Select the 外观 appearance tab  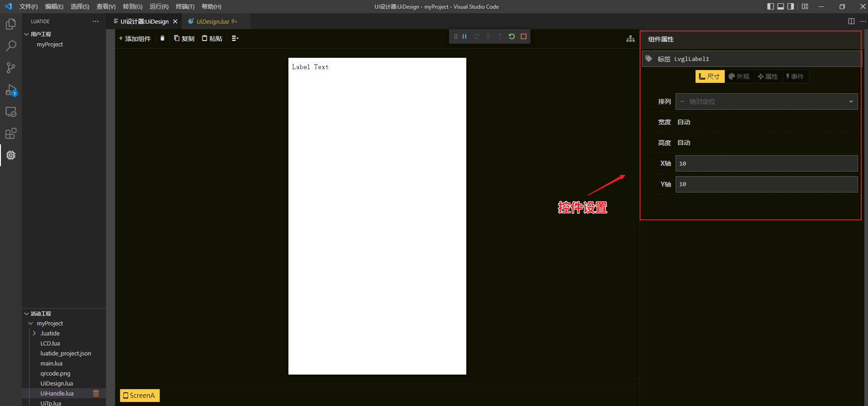tap(739, 76)
